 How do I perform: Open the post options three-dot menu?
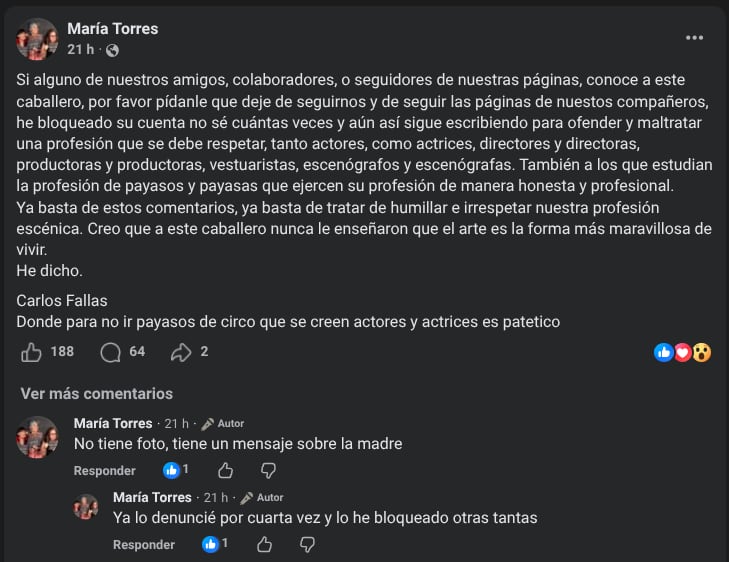(694, 38)
